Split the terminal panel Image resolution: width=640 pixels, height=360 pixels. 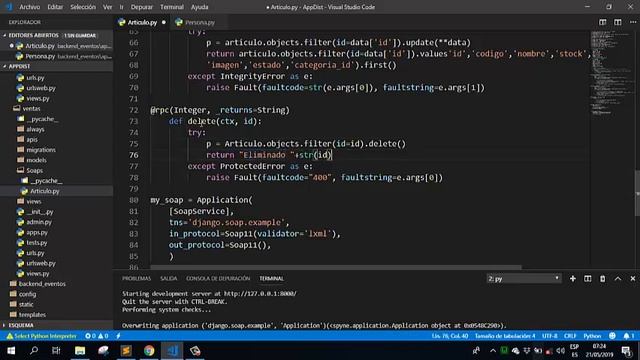coord(587,278)
